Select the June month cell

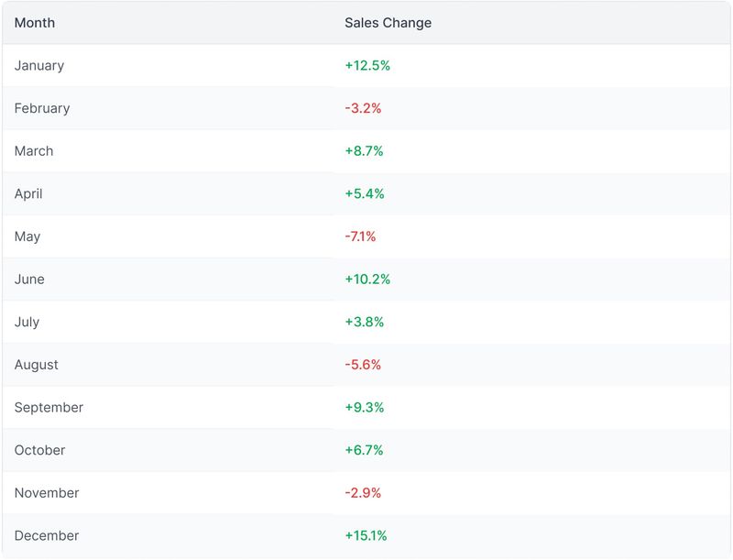pyautogui.click(x=29, y=280)
